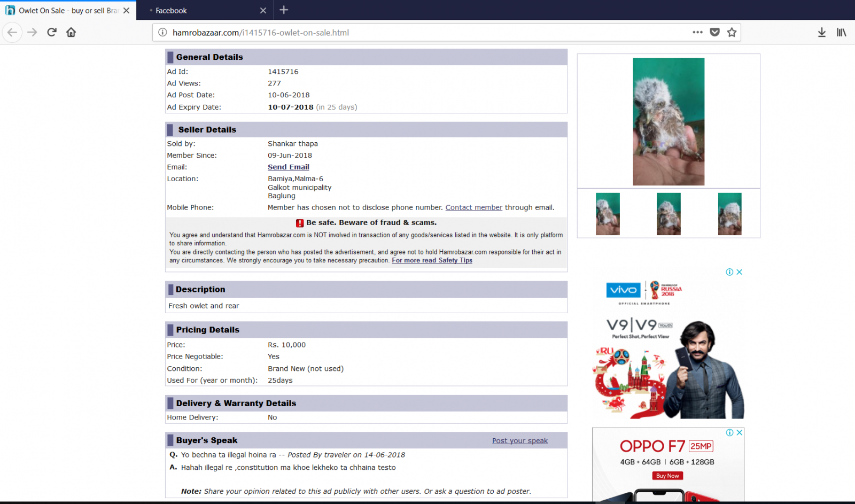Click the Ad Expiry Date 10-07-2018
The width and height of the screenshot is (855, 504).
(291, 107)
